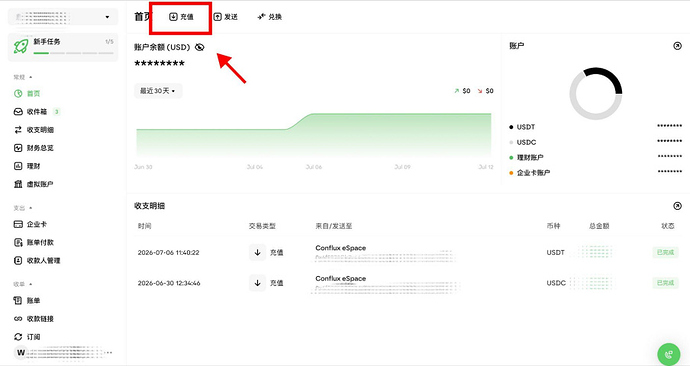Image resolution: width=690 pixels, height=366 pixels.
Task: Go to 首页 in the sidebar
Action: tap(27, 93)
